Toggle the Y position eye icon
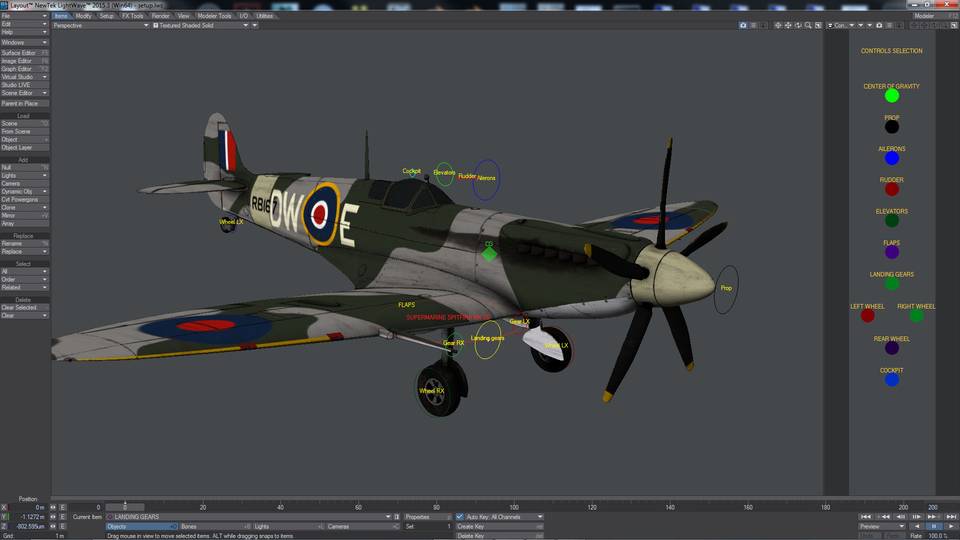This screenshot has width=960, height=540. (53, 517)
